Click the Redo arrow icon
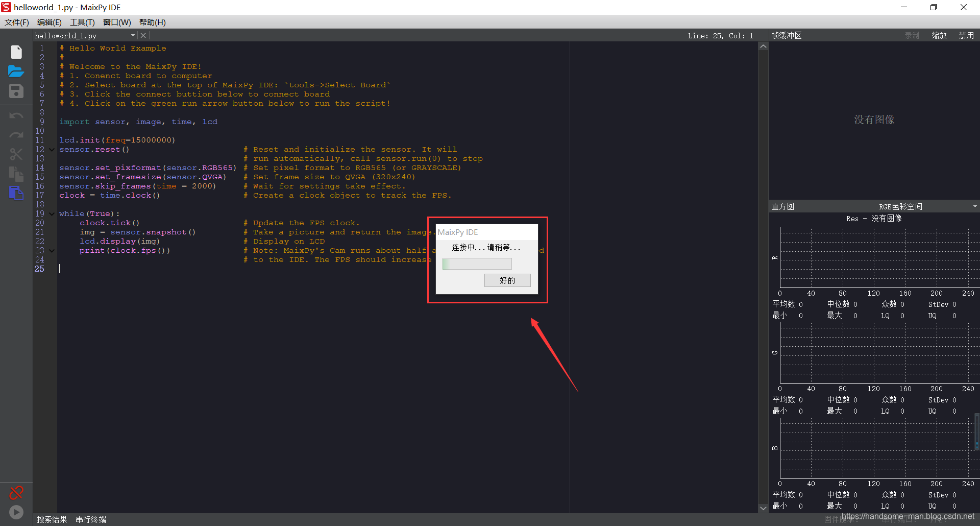 click(x=16, y=135)
